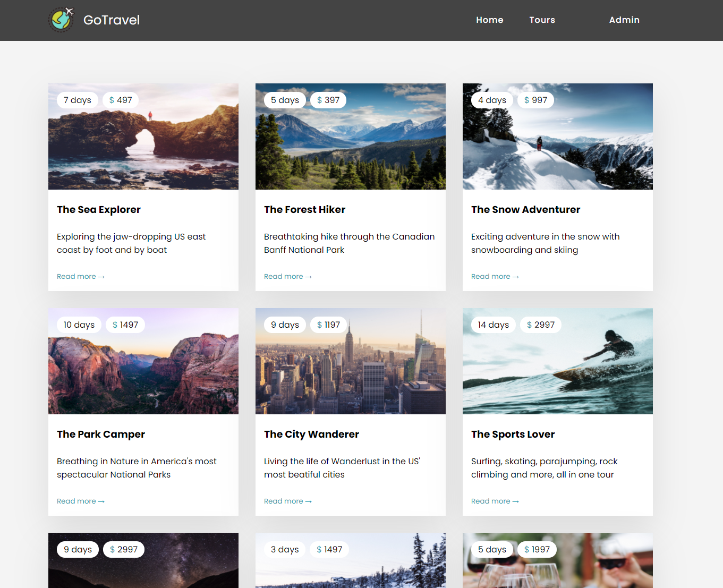This screenshot has width=723, height=588.
Task: Click The Sports Lover surfer photo
Action: click(558, 361)
